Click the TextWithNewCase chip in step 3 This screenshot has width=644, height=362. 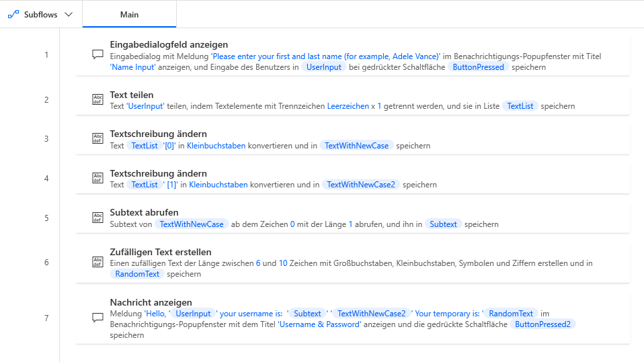[356, 145]
